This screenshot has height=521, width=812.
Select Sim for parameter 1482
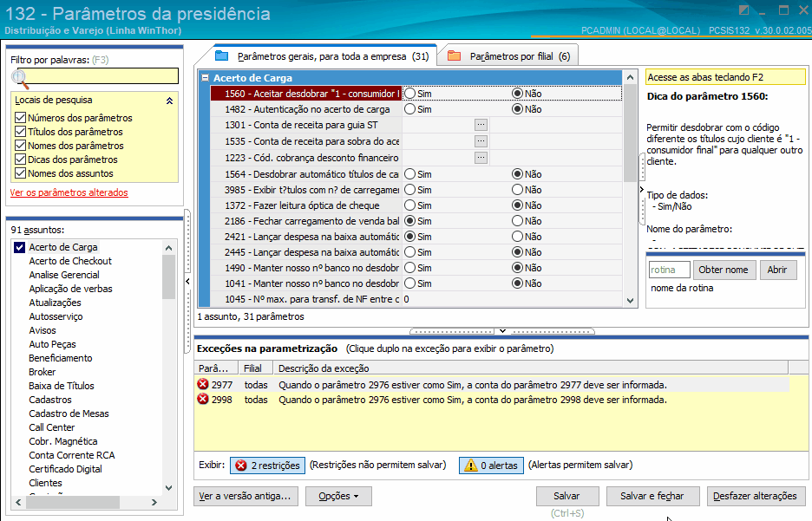410,109
